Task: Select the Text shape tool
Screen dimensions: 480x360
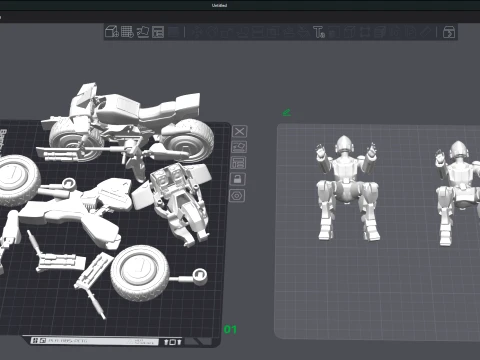Action: (x=319, y=32)
